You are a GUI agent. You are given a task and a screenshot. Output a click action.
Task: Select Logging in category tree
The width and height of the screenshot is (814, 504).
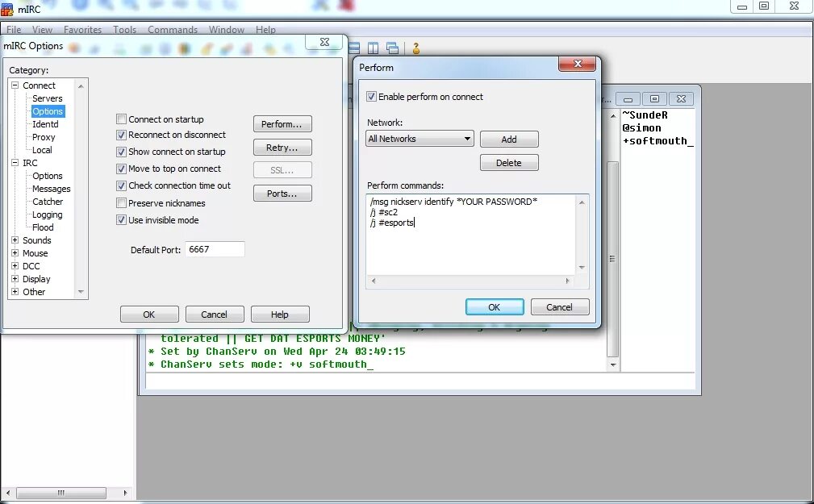coord(48,215)
